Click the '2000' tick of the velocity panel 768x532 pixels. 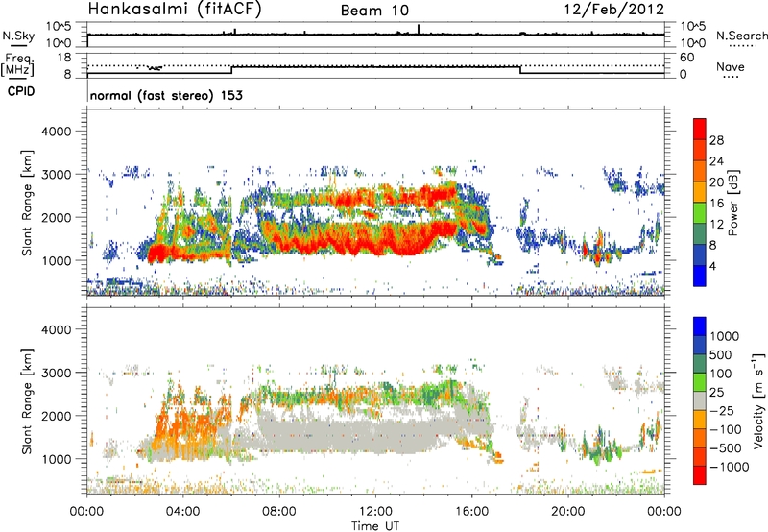tap(56, 416)
